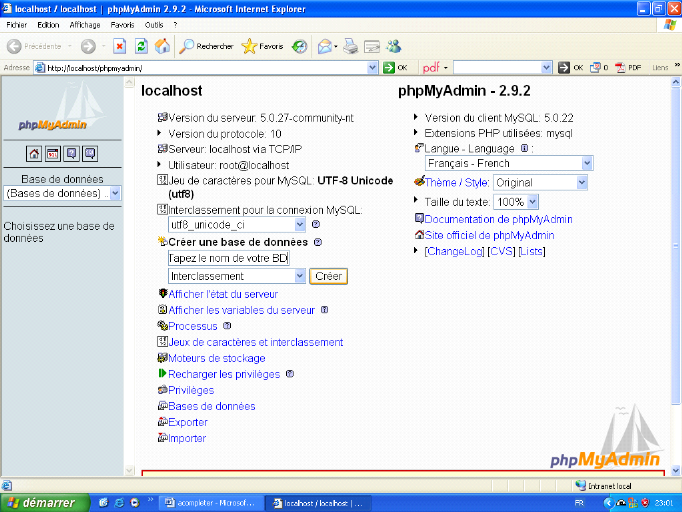Screen dimensions: 682x512
Task: Open the SQL query window icon in sidebar
Action: click(53, 154)
